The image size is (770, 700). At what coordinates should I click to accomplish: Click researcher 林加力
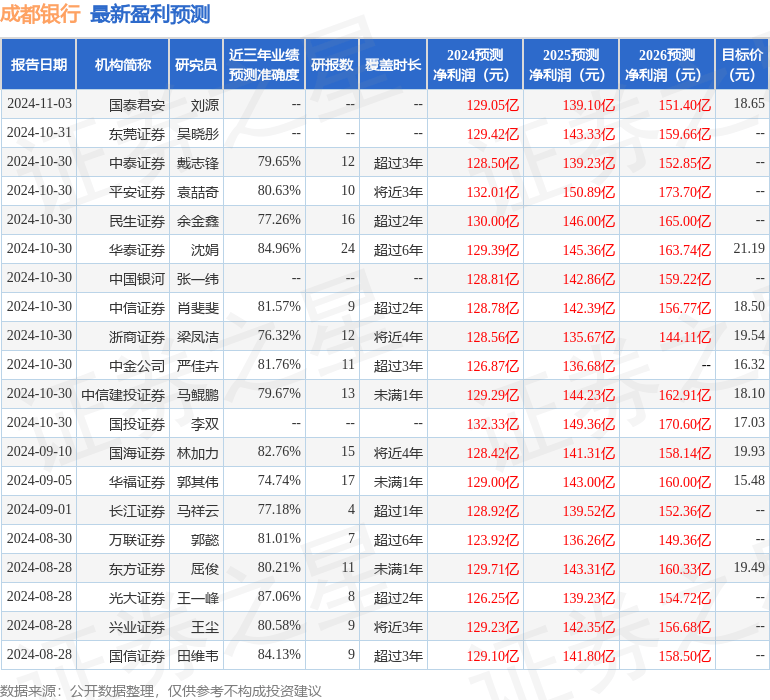click(198, 452)
